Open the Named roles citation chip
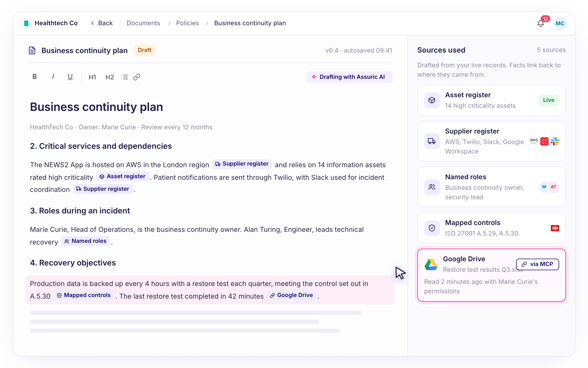Screen dimensions: 588x368 click(x=85, y=241)
